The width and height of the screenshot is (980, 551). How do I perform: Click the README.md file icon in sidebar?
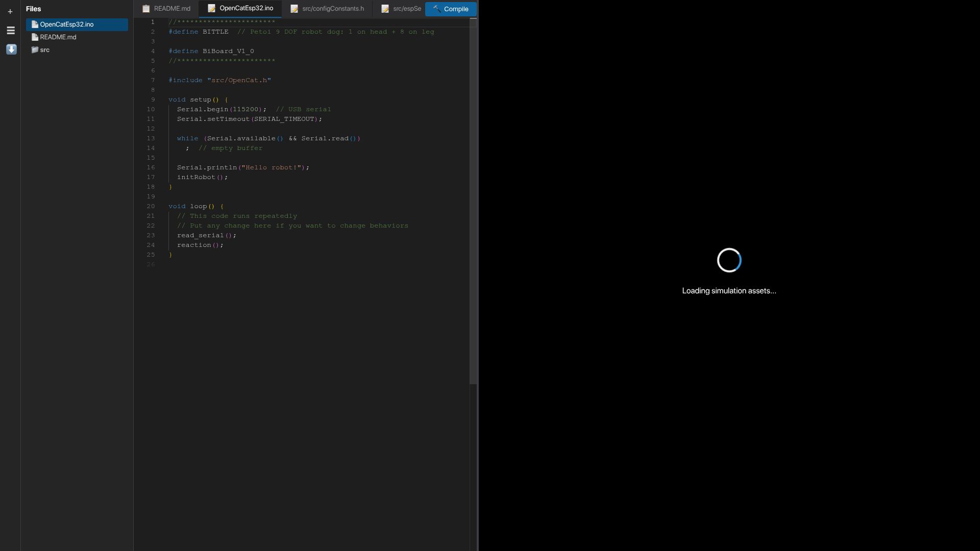coord(35,37)
